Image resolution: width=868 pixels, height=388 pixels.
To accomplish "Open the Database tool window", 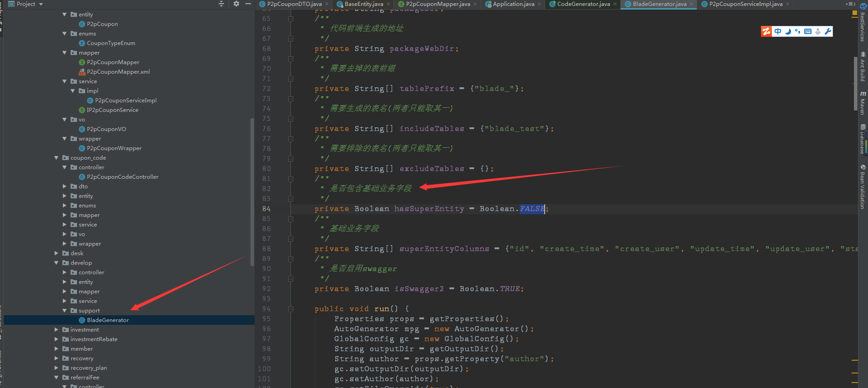I will pyautogui.click(x=863, y=139).
